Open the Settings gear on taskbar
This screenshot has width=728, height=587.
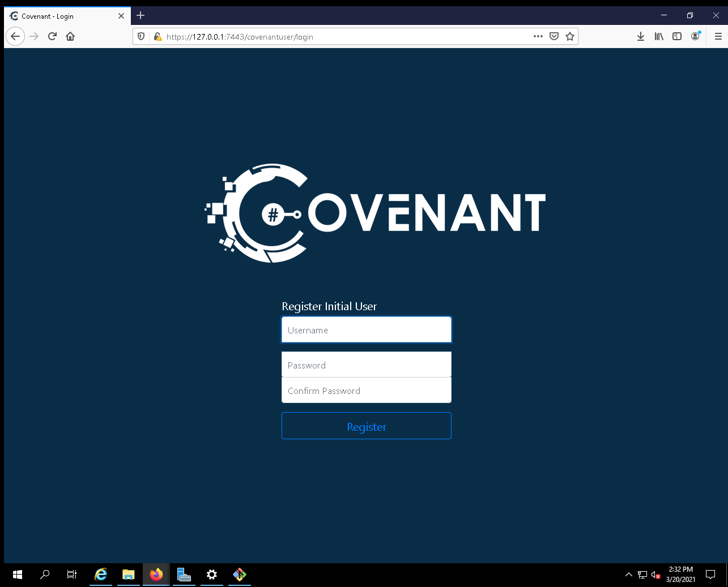pos(212,575)
